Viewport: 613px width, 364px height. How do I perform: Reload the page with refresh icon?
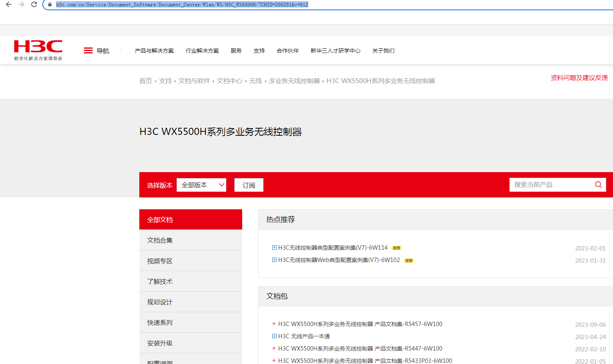[x=34, y=4]
